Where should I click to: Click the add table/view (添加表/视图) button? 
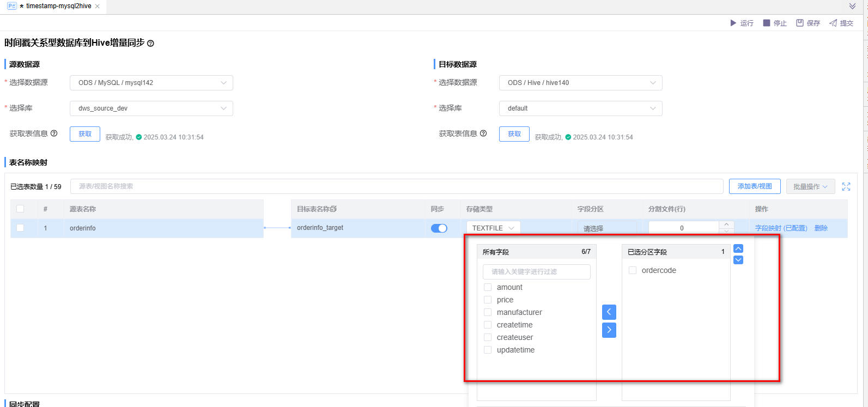[x=755, y=186]
